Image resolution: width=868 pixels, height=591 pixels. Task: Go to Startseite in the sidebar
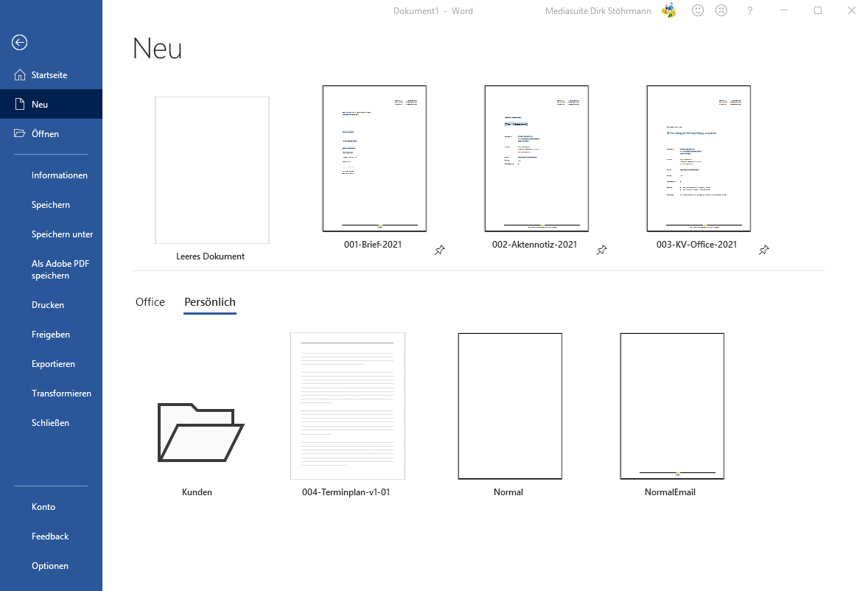point(49,75)
